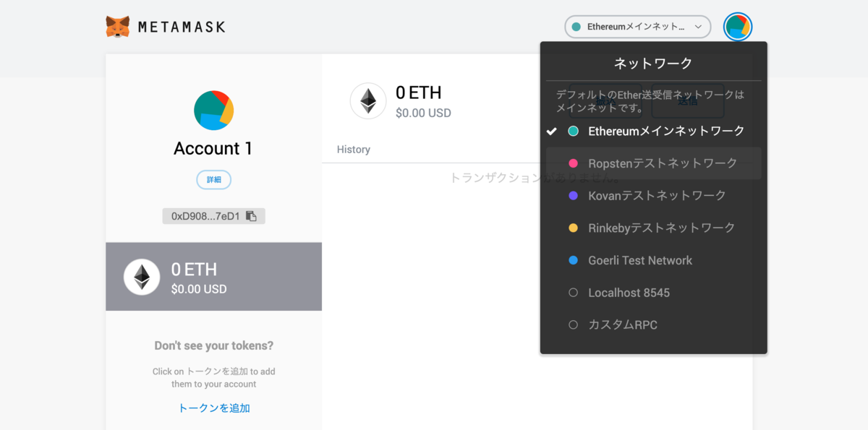Click the Account 1 identicon in the sidebar
Screen dimensions: 868x430
pos(213,111)
